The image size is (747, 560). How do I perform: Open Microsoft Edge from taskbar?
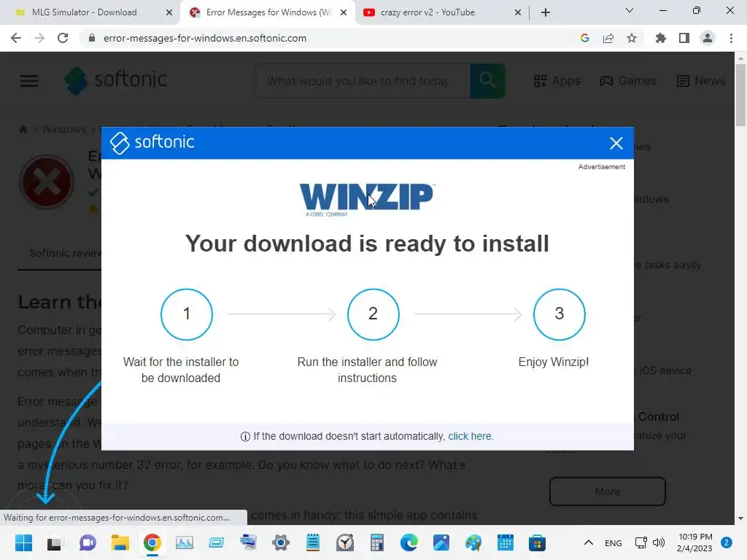point(409,542)
